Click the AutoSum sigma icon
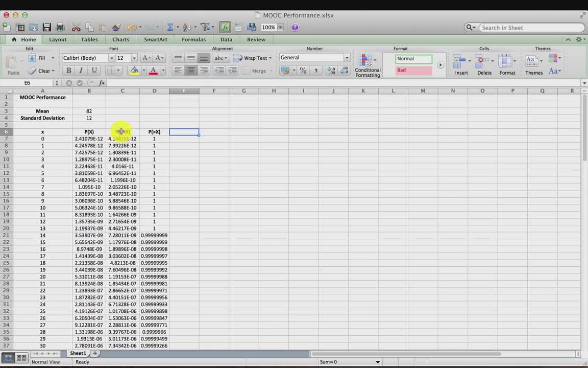The width and height of the screenshot is (588, 368). click(170, 28)
